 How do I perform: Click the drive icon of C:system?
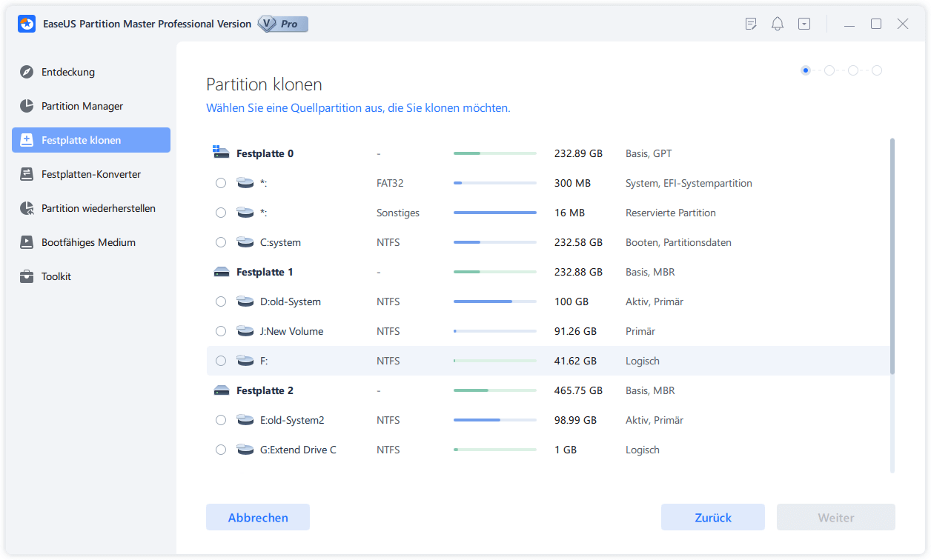[245, 242]
